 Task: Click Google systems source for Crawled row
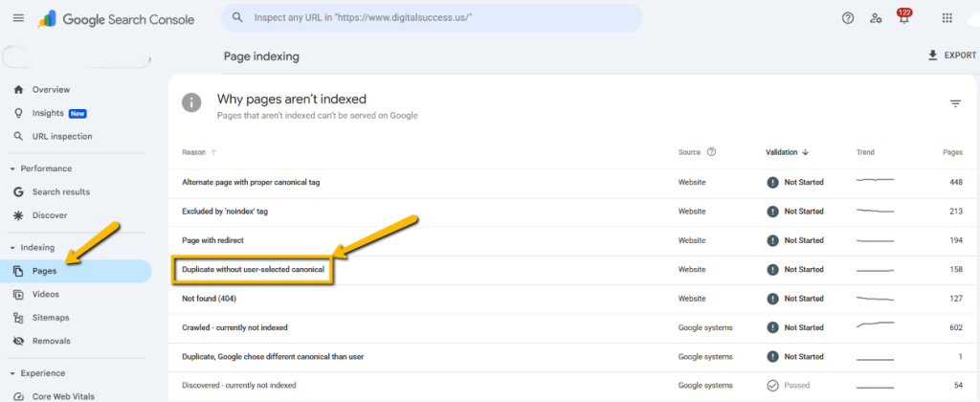click(x=705, y=327)
